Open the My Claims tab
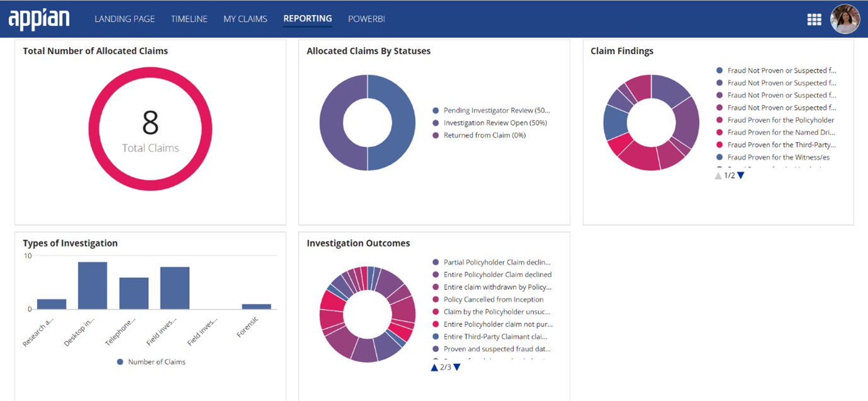The height and width of the screenshot is (401, 868). point(245,19)
